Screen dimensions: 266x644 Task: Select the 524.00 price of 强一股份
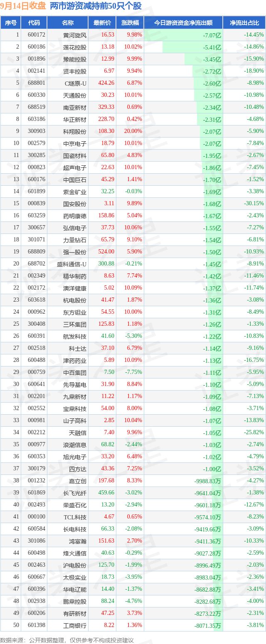point(106,252)
